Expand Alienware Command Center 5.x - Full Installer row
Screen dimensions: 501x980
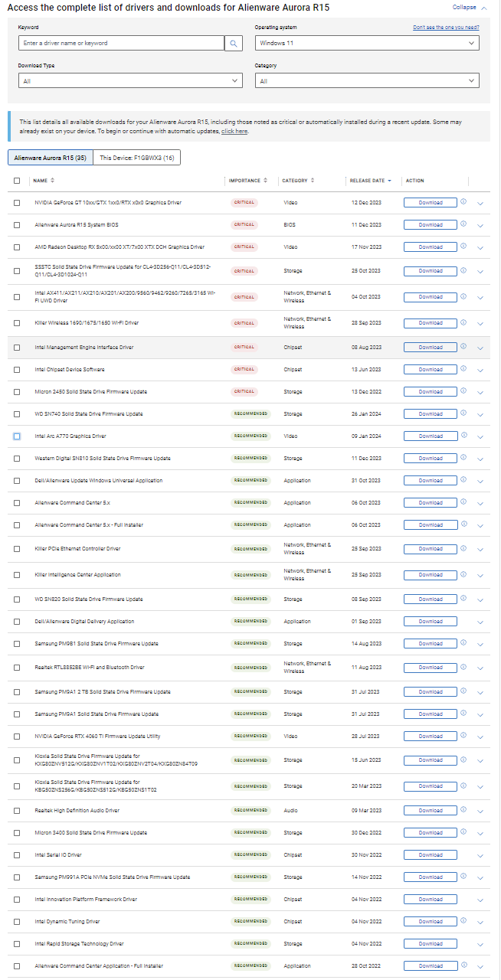click(x=480, y=525)
